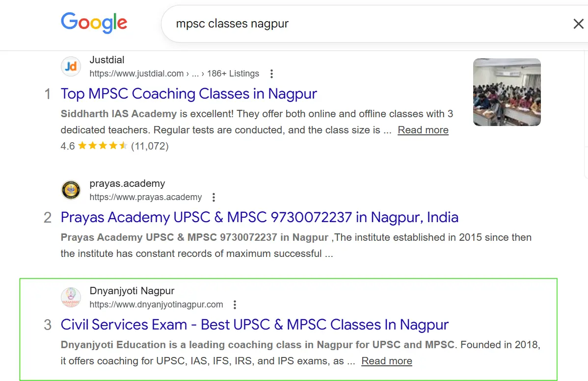Clear the search box with the X
Image resolution: width=588 pixels, height=381 pixels.
click(578, 24)
